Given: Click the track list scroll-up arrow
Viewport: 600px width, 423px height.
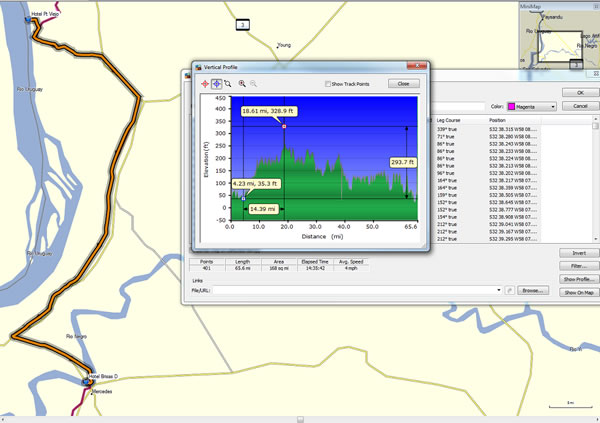Looking at the screenshot, I should 595,119.
